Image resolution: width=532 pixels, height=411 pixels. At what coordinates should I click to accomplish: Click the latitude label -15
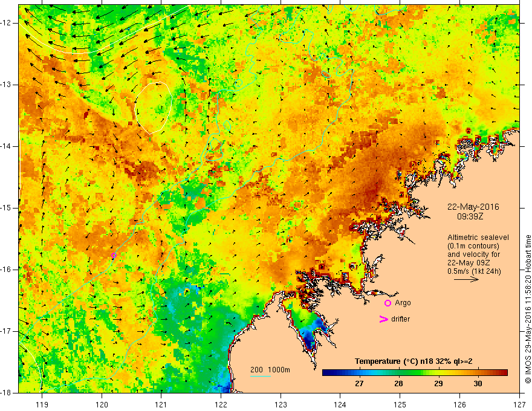[6, 208]
